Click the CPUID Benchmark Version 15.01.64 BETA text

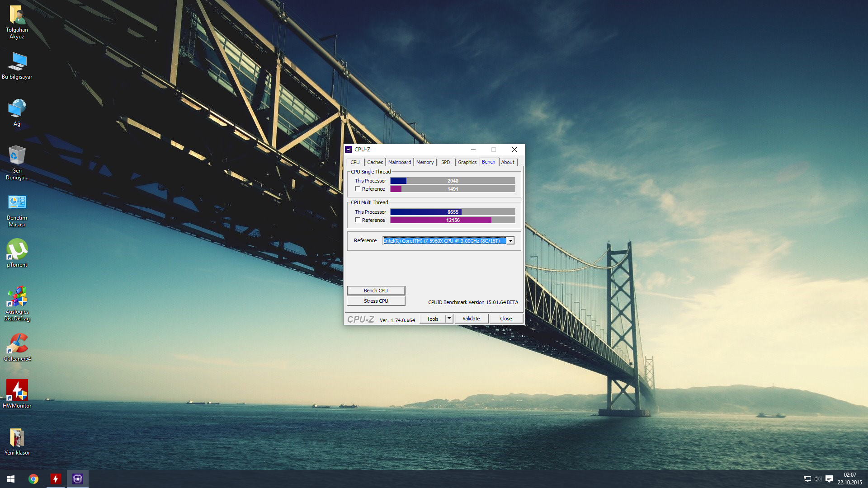tap(473, 302)
